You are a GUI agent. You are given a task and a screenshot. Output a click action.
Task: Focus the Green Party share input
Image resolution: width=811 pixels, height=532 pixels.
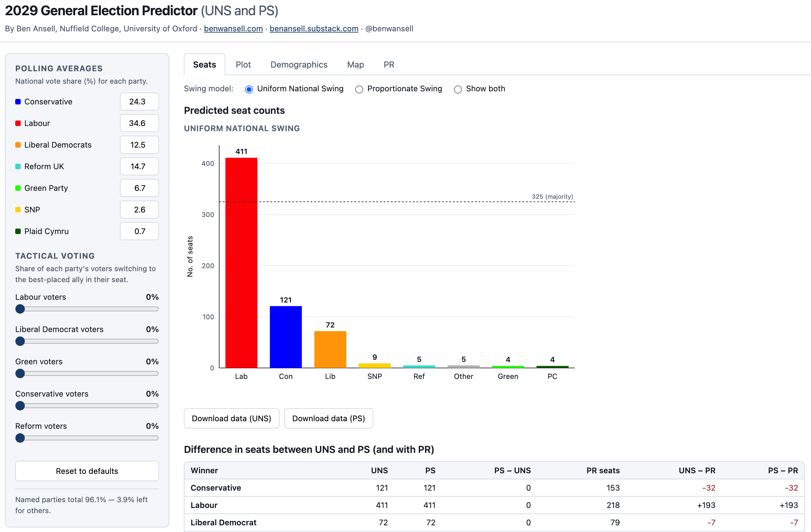point(139,188)
